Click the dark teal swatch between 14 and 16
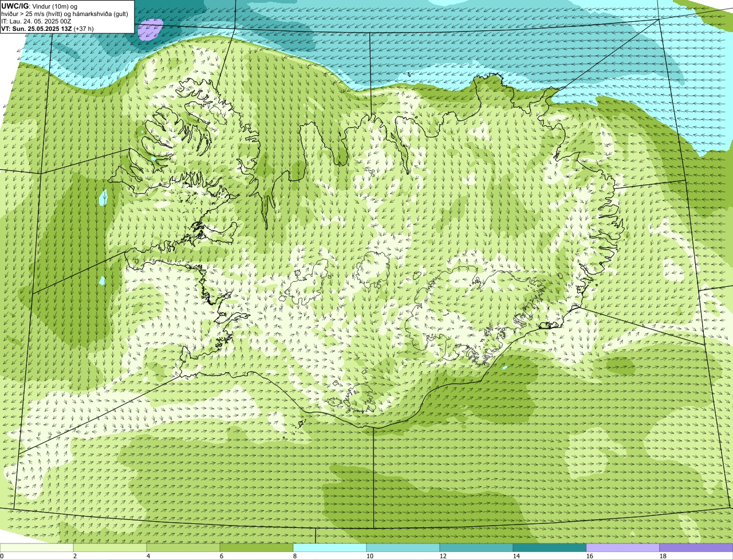733x560 pixels. [550, 548]
